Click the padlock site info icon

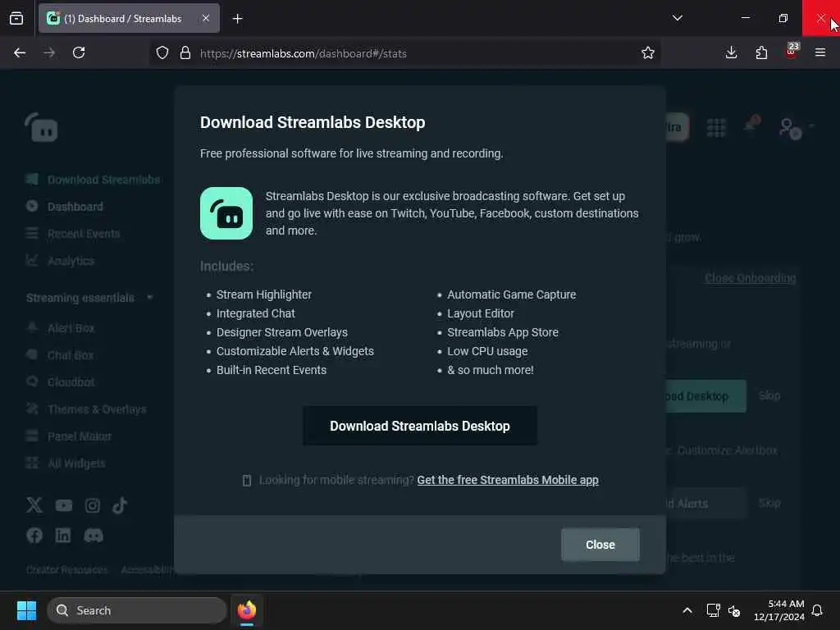pos(185,52)
